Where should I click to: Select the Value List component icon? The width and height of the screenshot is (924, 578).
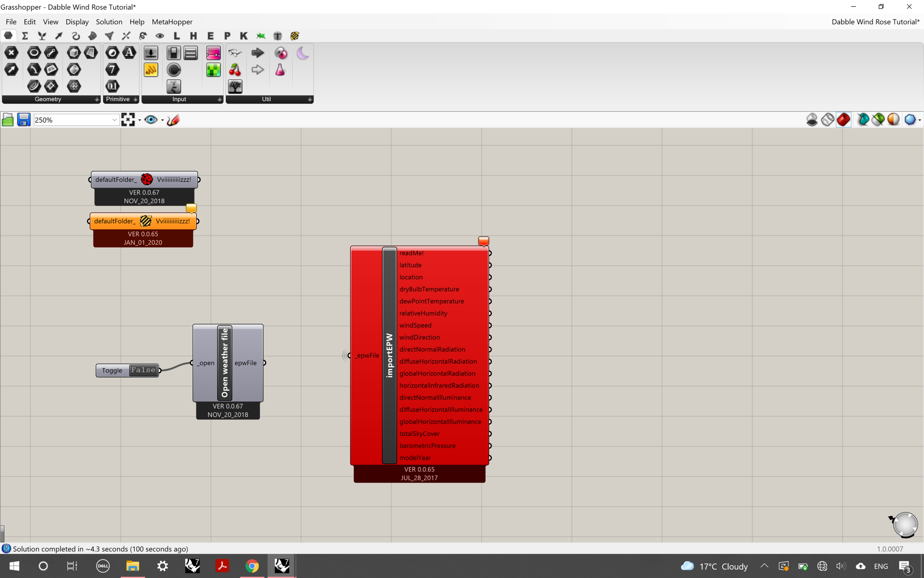(x=191, y=53)
